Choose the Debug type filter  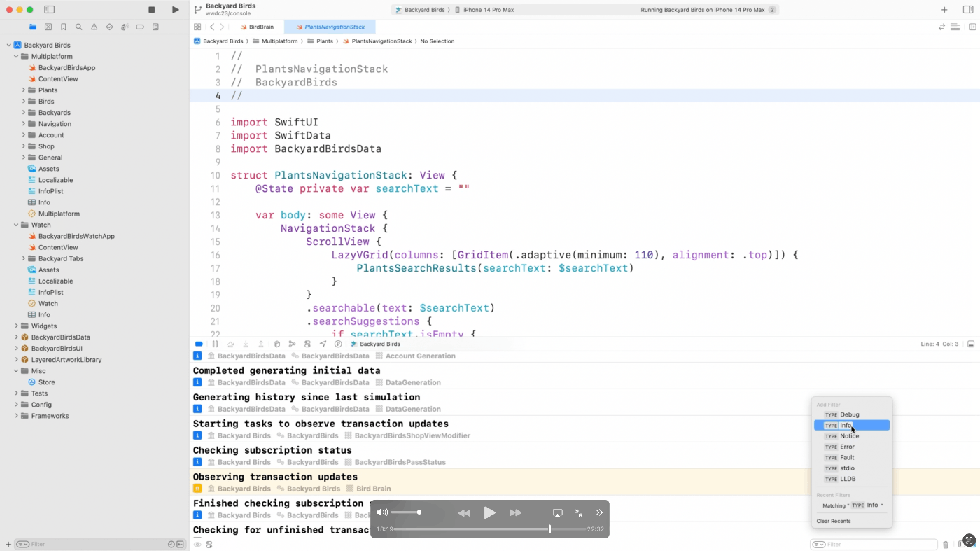(x=852, y=414)
